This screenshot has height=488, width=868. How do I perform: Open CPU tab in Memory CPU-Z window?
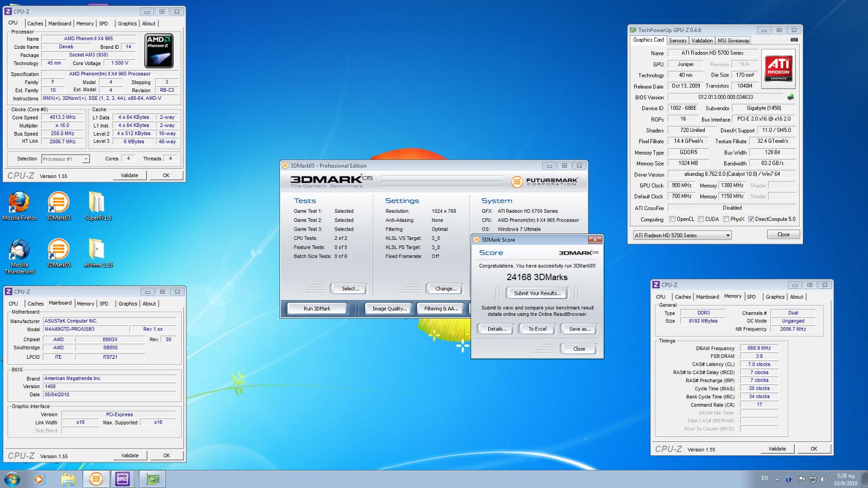[x=661, y=297]
